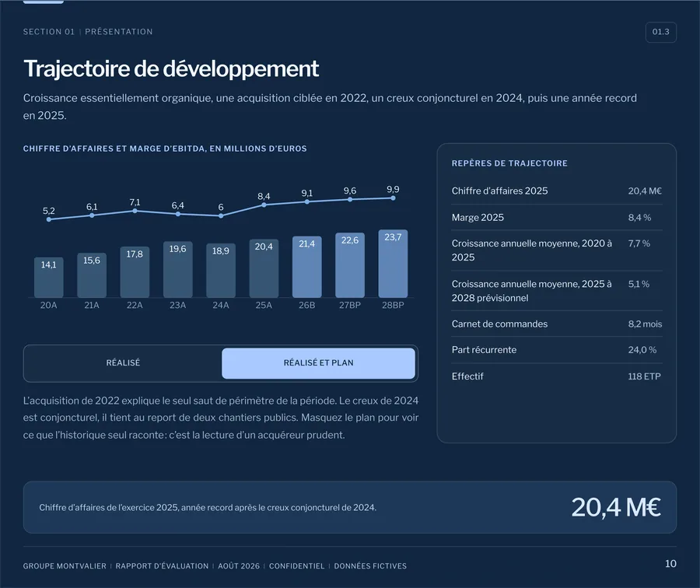The image size is (700, 588).
Task: Select the "5,1 %" forecast growth value
Action: tap(639, 284)
